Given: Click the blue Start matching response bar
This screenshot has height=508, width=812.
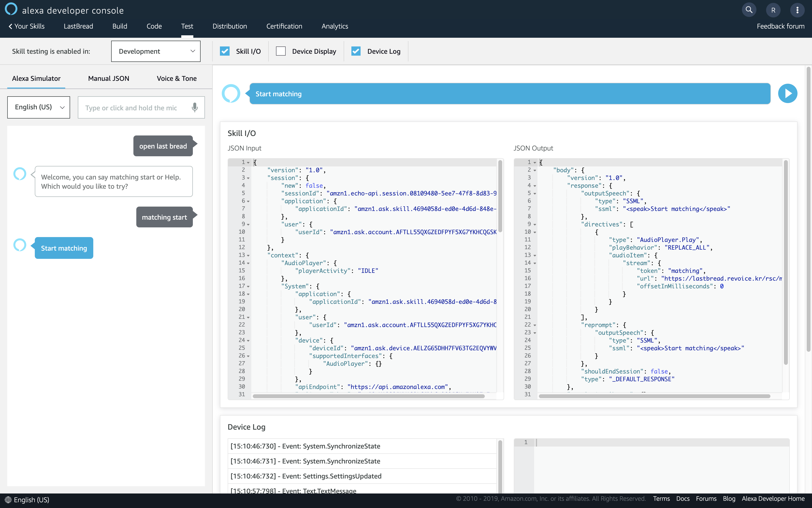Looking at the screenshot, I should point(510,94).
